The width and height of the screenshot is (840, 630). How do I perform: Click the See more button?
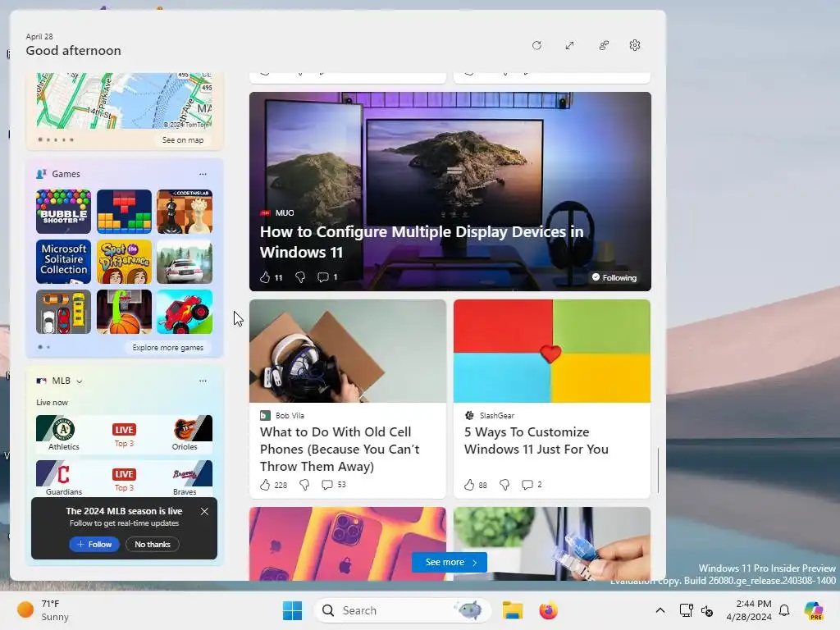point(450,562)
